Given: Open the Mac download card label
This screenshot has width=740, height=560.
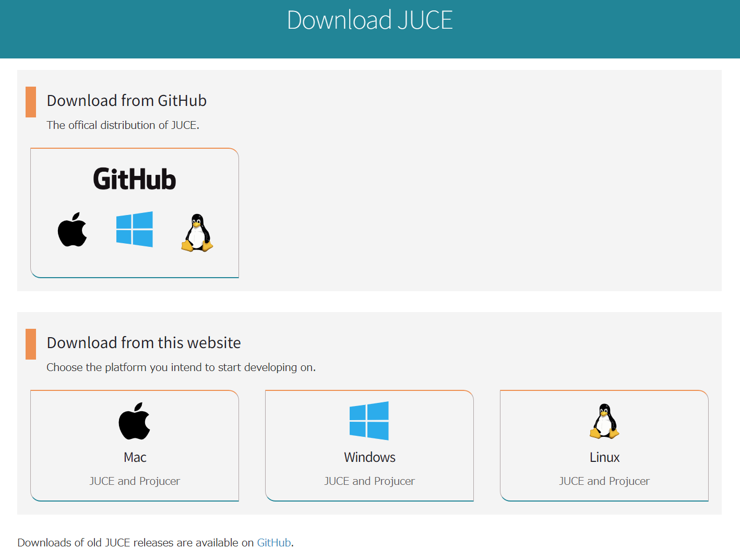Looking at the screenshot, I should [135, 457].
